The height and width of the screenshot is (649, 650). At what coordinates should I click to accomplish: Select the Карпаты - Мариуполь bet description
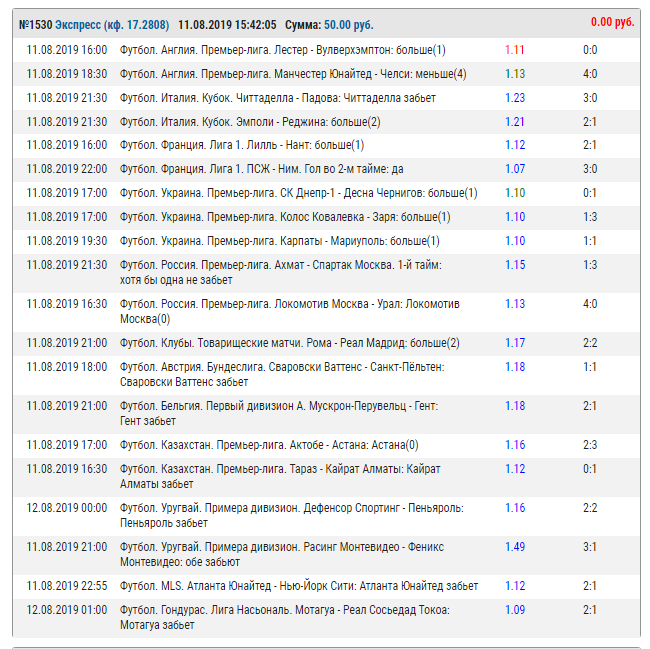click(280, 242)
